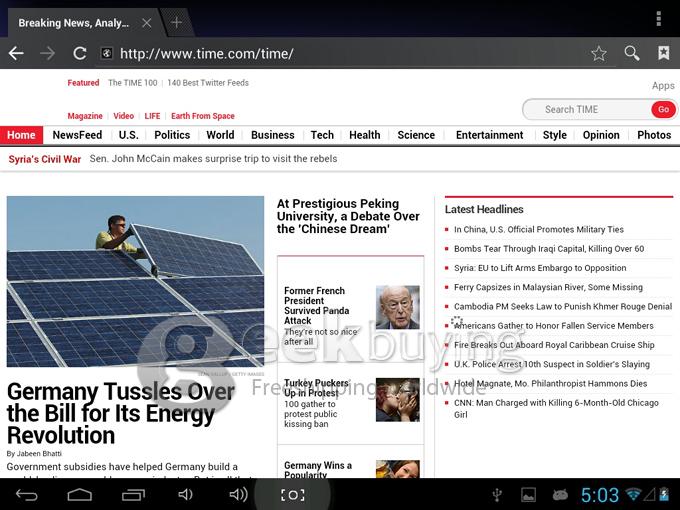Click the Apps link
The height and width of the screenshot is (510, 680).
(663, 85)
